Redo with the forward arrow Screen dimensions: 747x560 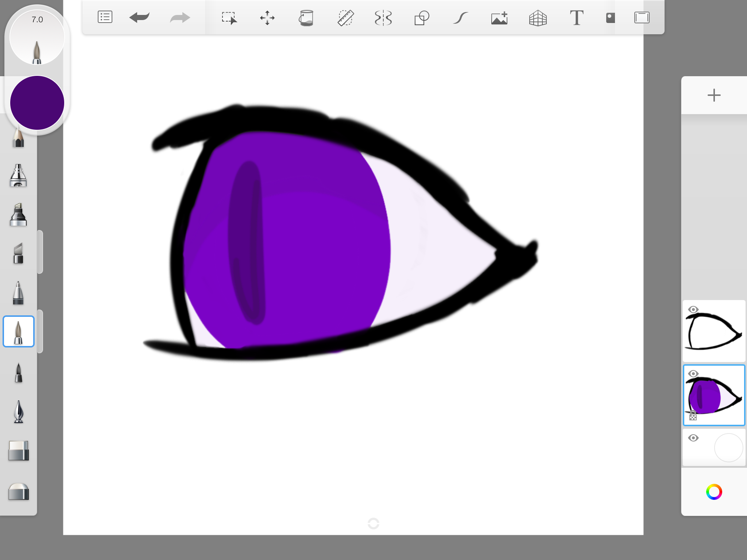(180, 17)
